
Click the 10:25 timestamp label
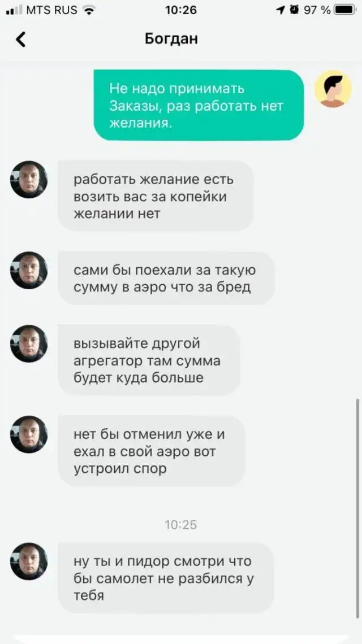(x=180, y=524)
